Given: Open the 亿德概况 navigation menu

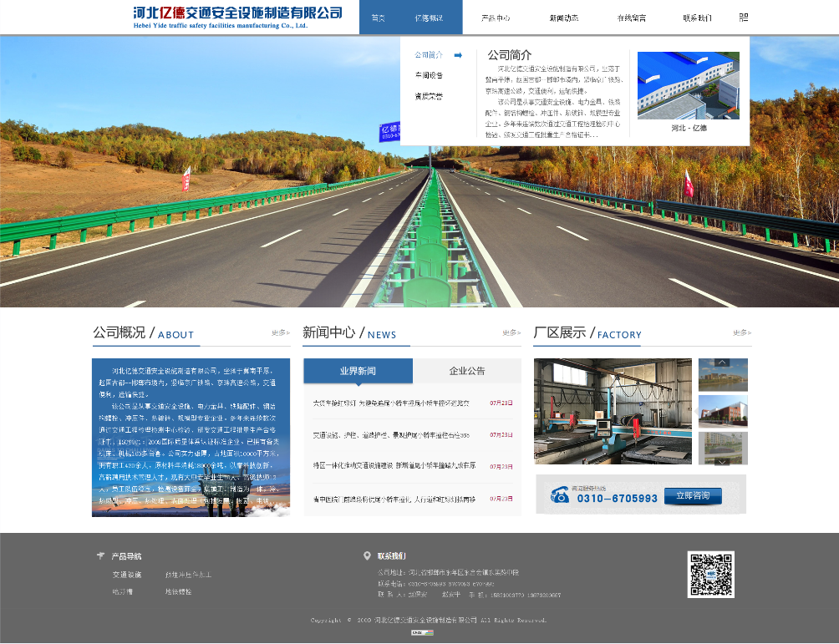Looking at the screenshot, I should click(429, 18).
